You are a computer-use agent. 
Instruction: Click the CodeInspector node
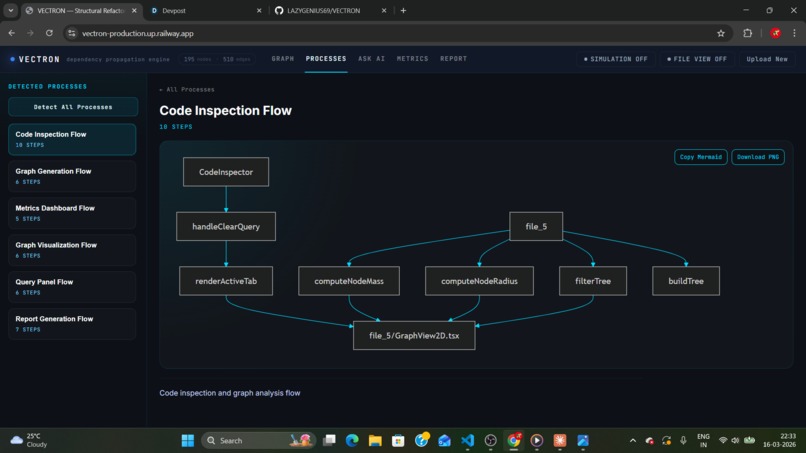pyautogui.click(x=226, y=172)
